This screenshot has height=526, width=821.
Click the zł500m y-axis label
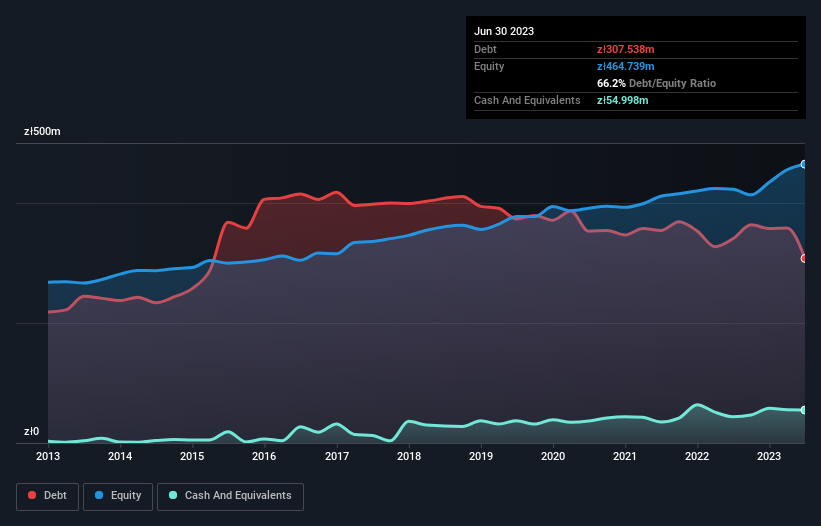coord(42,131)
